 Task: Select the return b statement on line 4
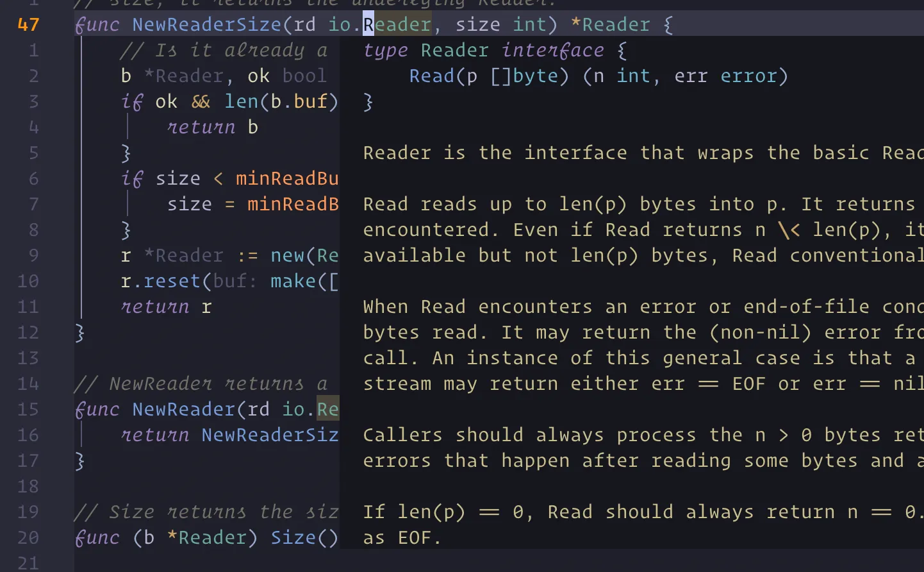[x=202, y=127]
